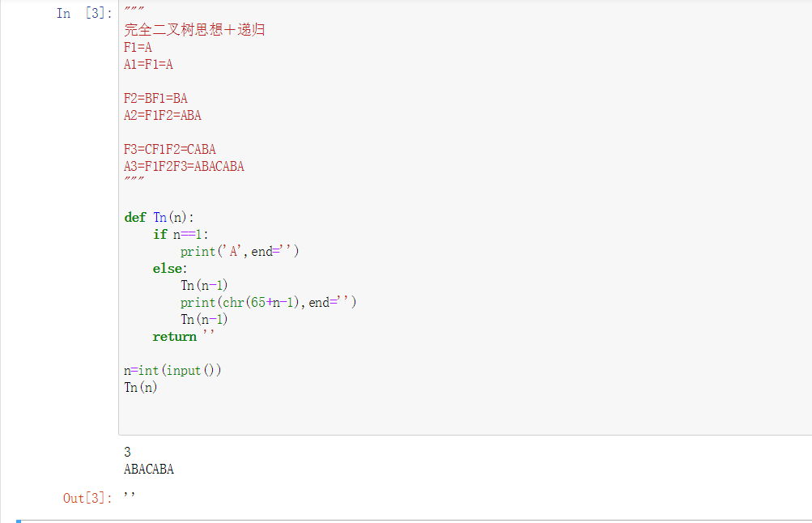Click the '' result value of Out[3]
812x523 pixels.
coord(130,495)
